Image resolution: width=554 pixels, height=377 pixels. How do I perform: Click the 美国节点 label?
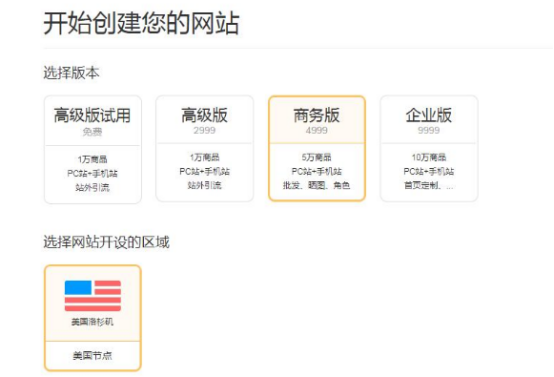coord(93,355)
